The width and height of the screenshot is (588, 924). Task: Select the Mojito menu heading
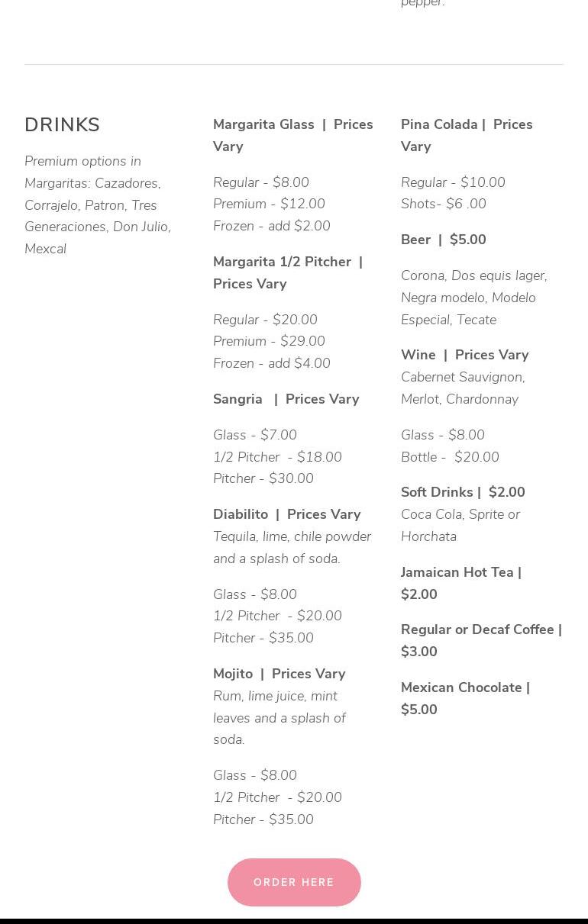coord(279,674)
